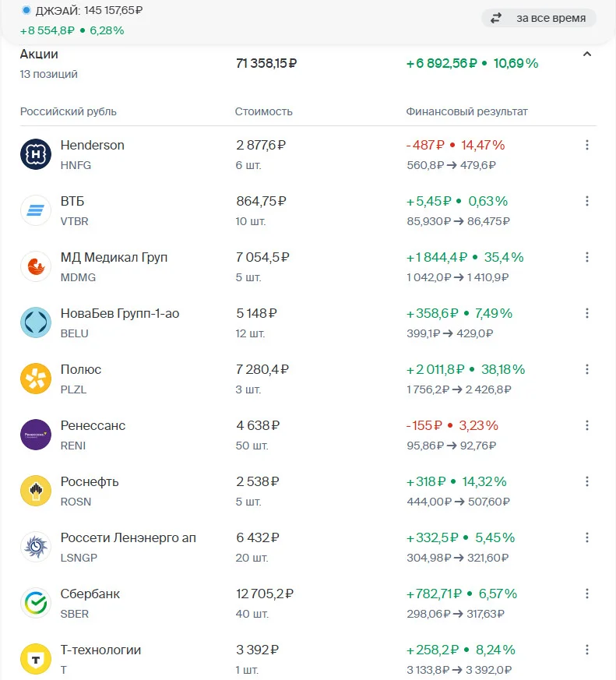The width and height of the screenshot is (616, 680).
Task: Click Ренессанс quantity 50 шт.
Action: pyautogui.click(x=252, y=446)
